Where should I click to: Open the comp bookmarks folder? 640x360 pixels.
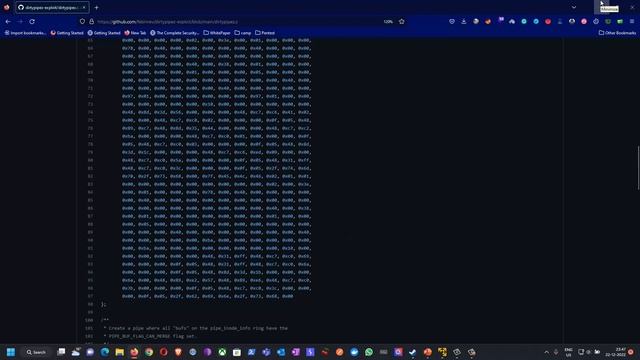tap(243, 33)
